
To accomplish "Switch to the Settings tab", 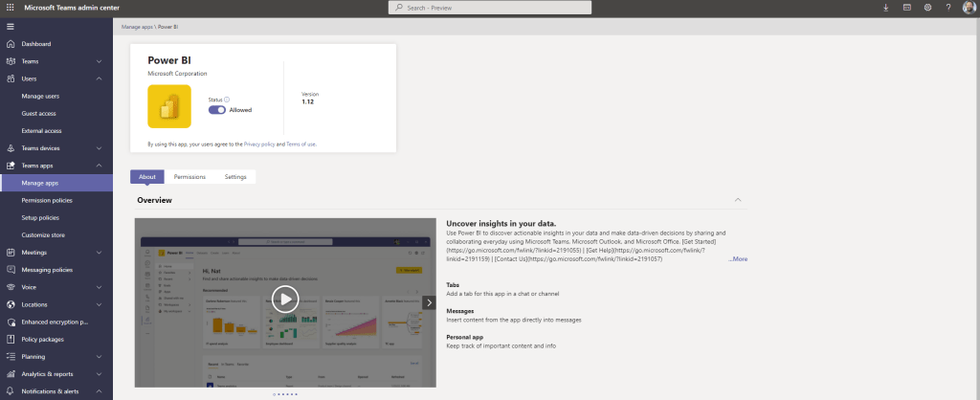I will click(x=235, y=177).
